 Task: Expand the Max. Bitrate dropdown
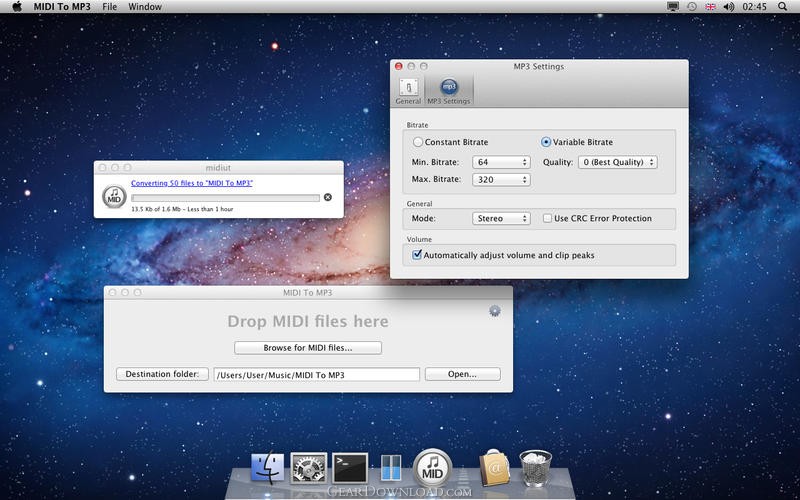(502, 180)
